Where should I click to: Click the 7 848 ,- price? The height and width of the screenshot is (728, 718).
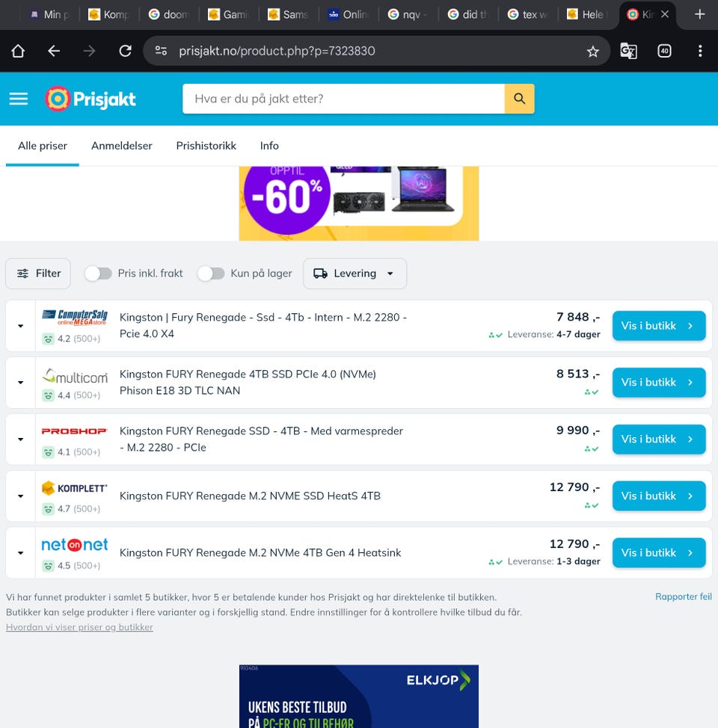578,317
